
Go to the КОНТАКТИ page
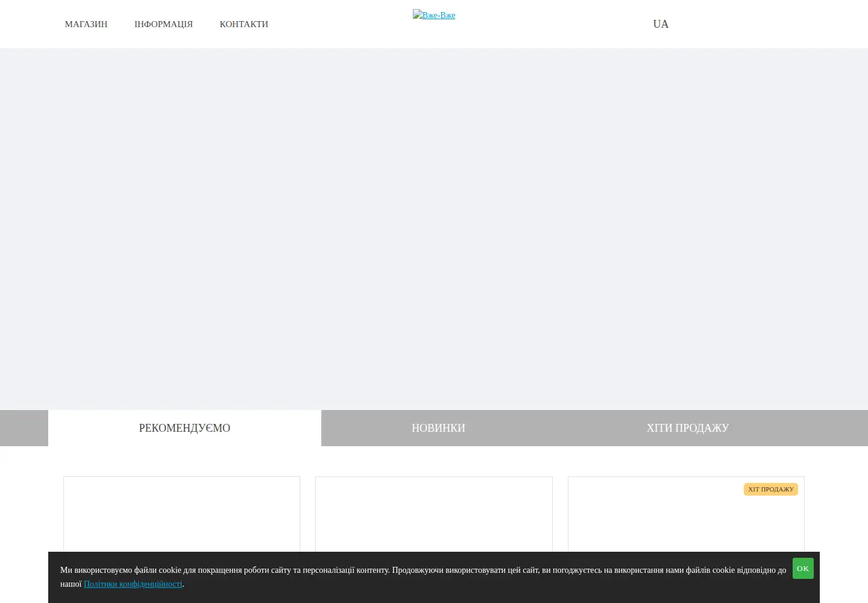tap(244, 24)
